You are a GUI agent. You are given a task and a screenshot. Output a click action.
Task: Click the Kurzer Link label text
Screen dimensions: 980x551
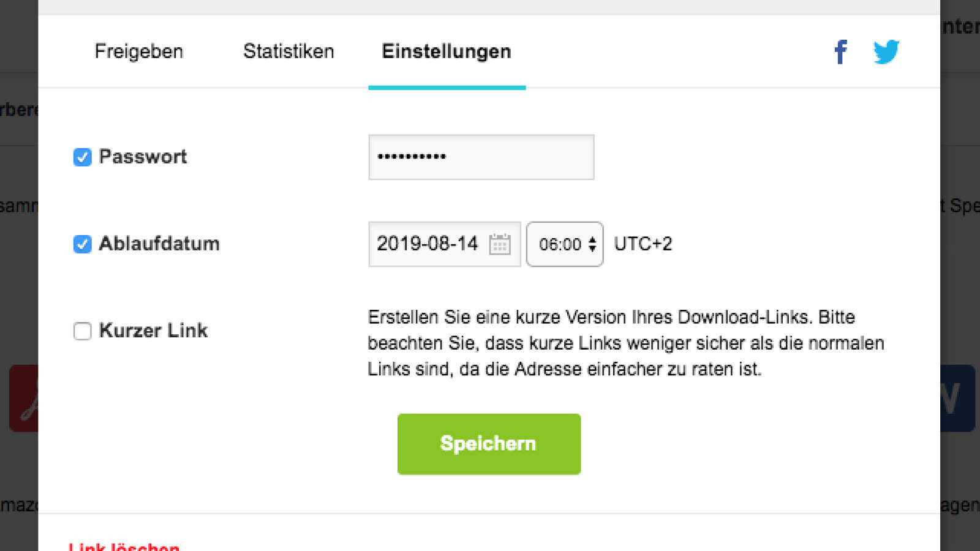coord(153,331)
